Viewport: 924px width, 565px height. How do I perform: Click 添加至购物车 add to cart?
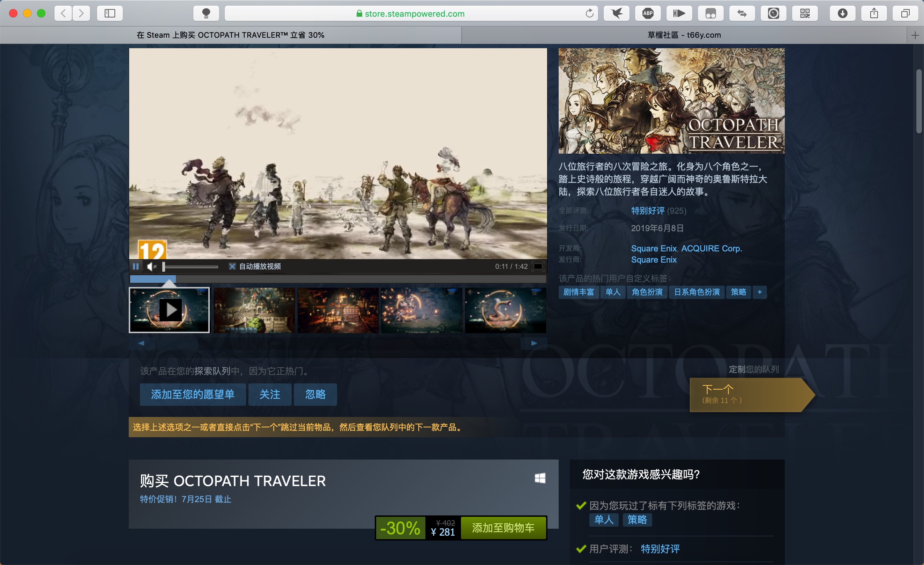coord(503,528)
